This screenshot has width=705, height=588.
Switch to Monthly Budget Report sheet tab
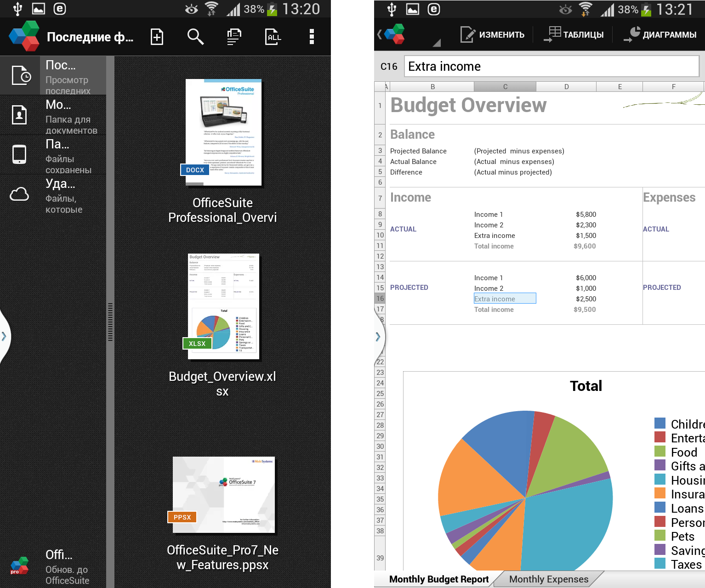439,579
